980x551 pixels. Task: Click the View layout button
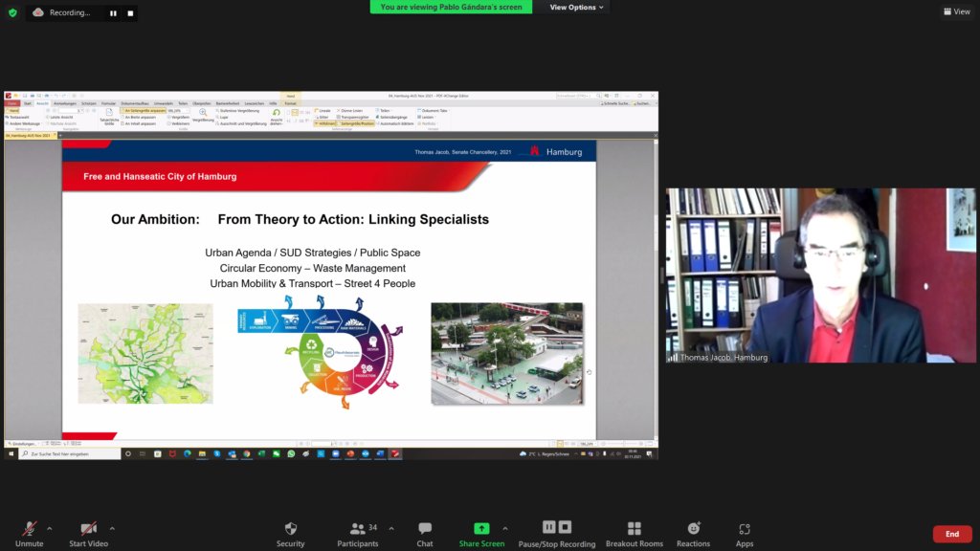pos(956,11)
